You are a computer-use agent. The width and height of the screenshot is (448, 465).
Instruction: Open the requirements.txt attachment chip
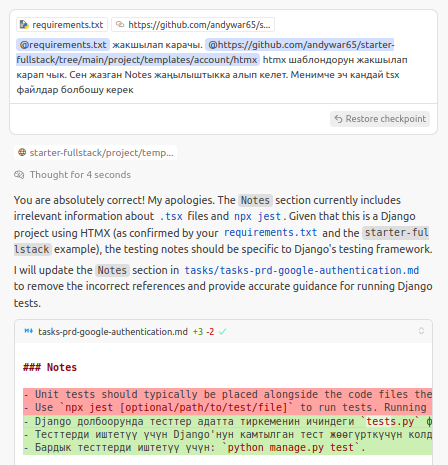tap(62, 25)
